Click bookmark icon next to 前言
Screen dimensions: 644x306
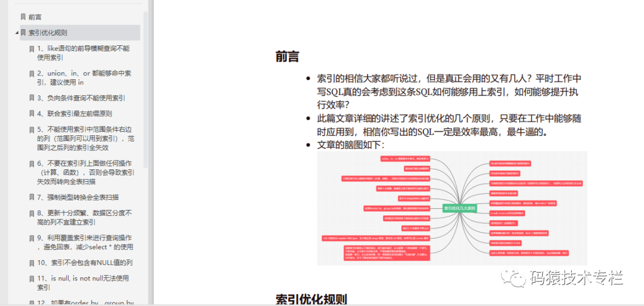pyautogui.click(x=23, y=17)
